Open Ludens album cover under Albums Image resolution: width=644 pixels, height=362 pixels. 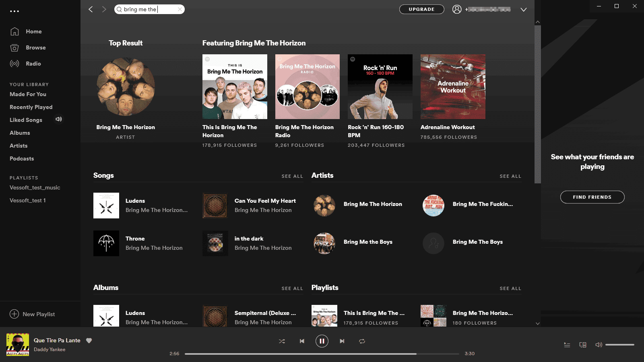coord(106,316)
